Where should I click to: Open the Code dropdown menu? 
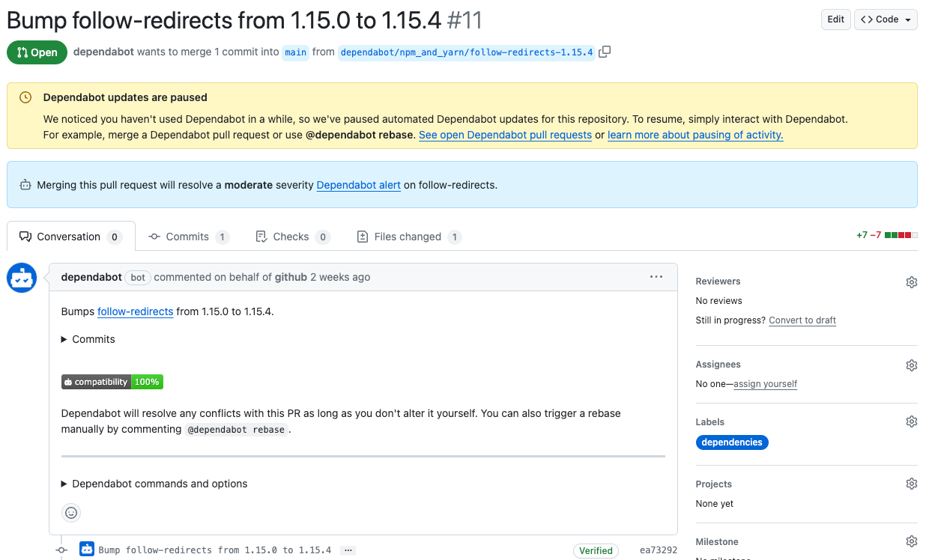[x=886, y=19]
